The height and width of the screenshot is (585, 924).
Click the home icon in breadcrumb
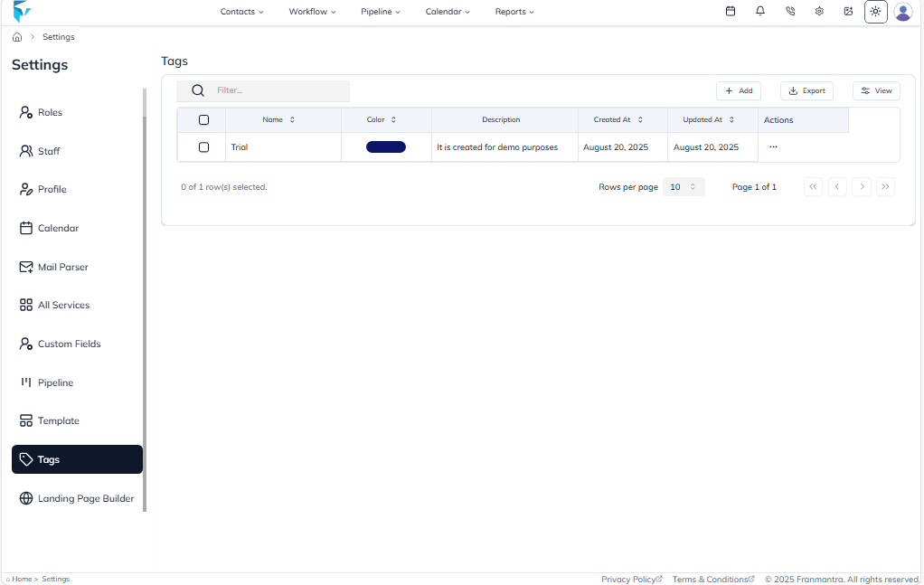coord(17,37)
